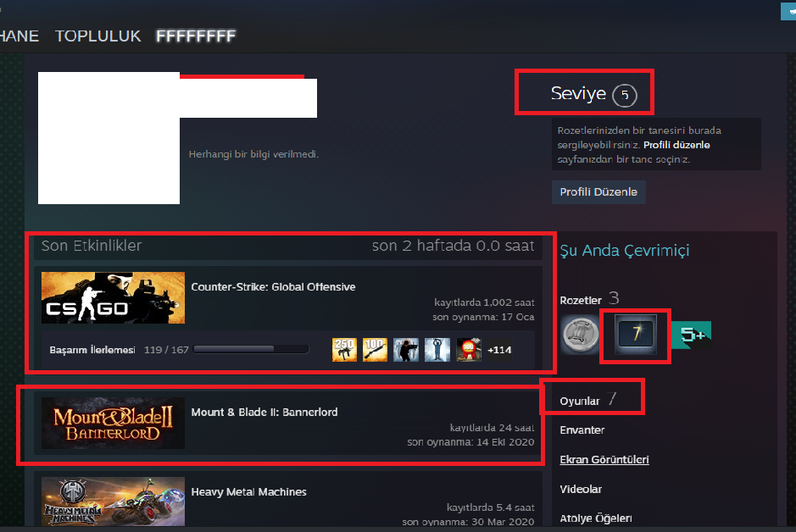The width and height of the screenshot is (796, 532).
Task: Open the years of service 7 badge
Action: 636,334
